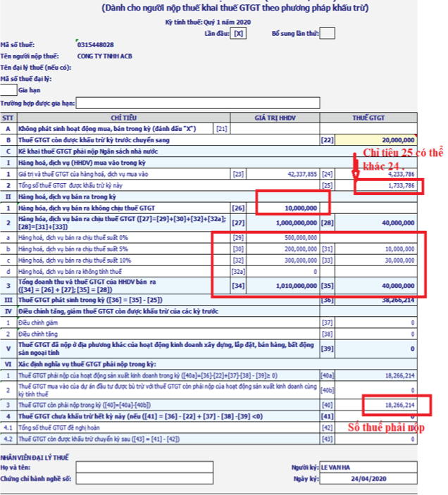Click cell [37] 'Điều chỉnh giảm' value
448x495 pixels.
(385, 322)
